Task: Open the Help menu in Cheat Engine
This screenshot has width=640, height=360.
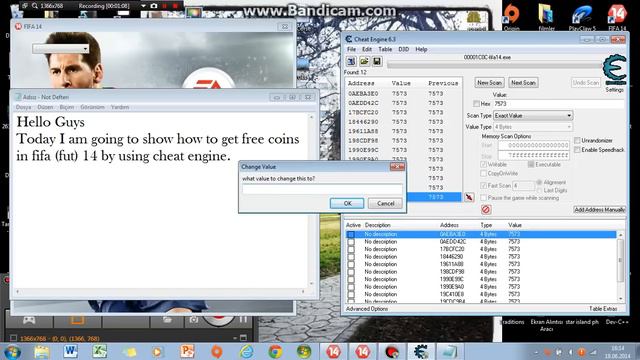Action: (421, 49)
